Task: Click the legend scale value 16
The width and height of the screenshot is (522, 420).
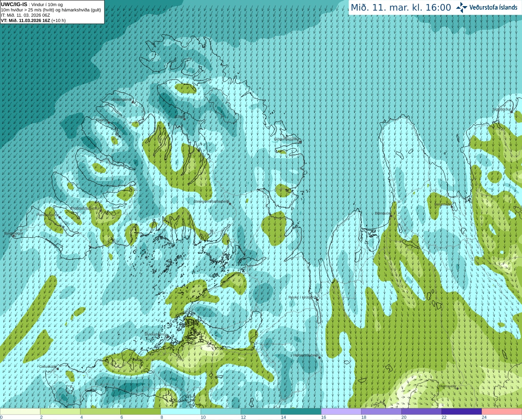Action: [323, 417]
